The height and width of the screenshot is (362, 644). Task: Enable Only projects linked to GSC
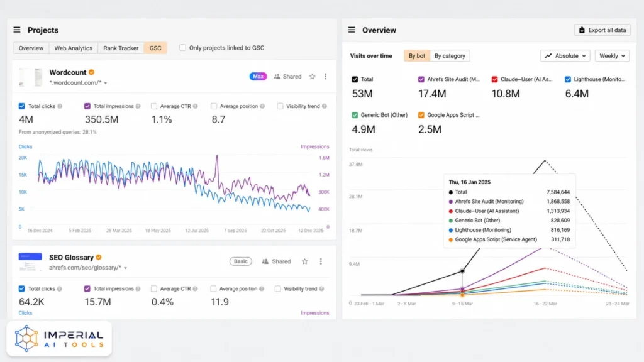[183, 48]
